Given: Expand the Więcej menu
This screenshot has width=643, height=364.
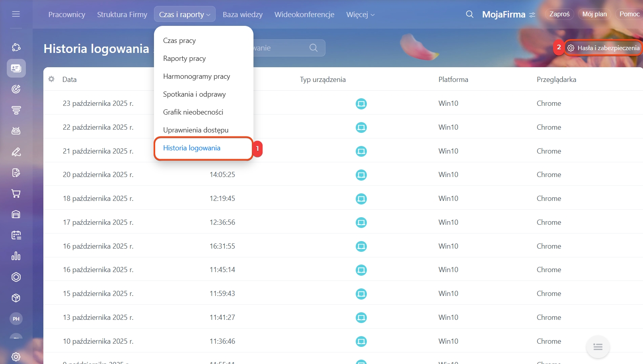Looking at the screenshot, I should (360, 15).
